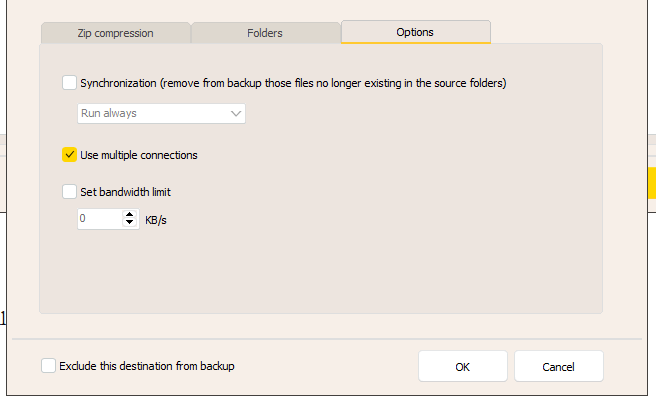Screen dimensions: 656x399
Task: Select the Options tab
Action: point(415,32)
